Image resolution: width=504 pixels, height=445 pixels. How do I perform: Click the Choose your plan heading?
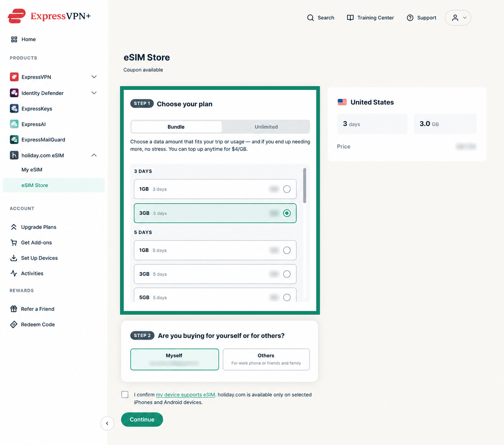[x=185, y=104]
